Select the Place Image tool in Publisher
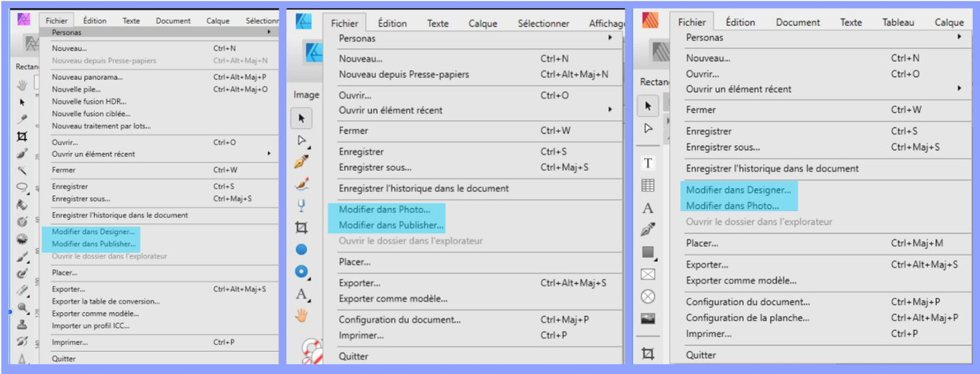The width and height of the screenshot is (980, 374). tap(648, 318)
